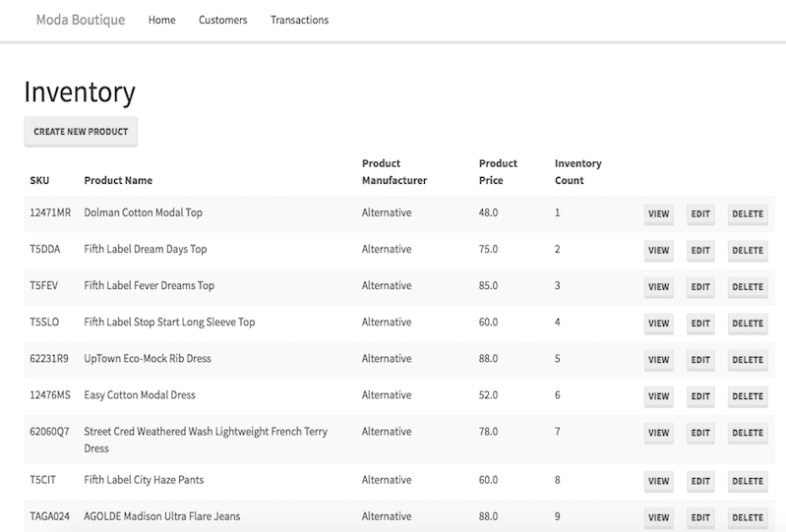Viewport: 786px width, 532px height.
Task: View the Fifth Label Fever Dreams Top
Action: pyautogui.click(x=659, y=287)
